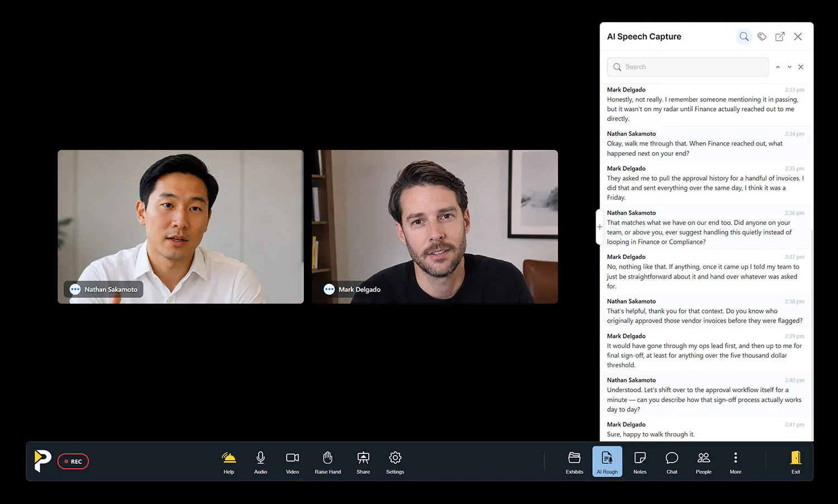
Task: Click the REC recording button
Action: point(73,462)
